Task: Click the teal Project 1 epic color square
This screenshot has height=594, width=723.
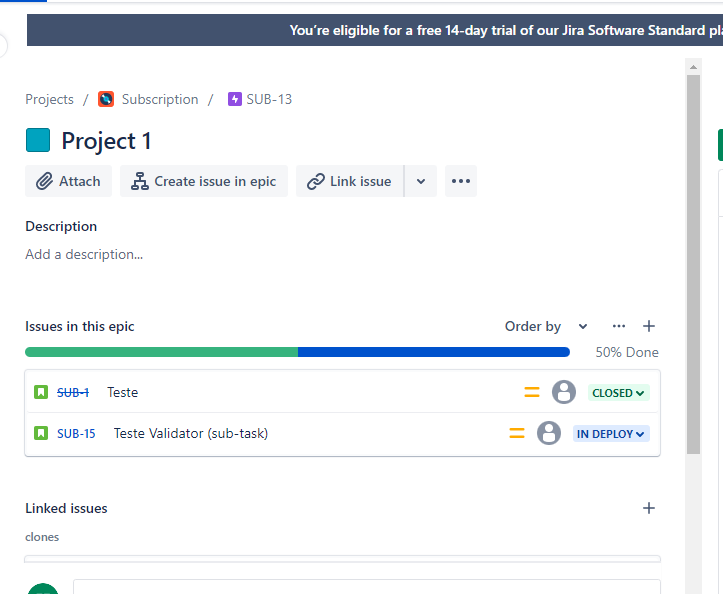Action: (38, 140)
